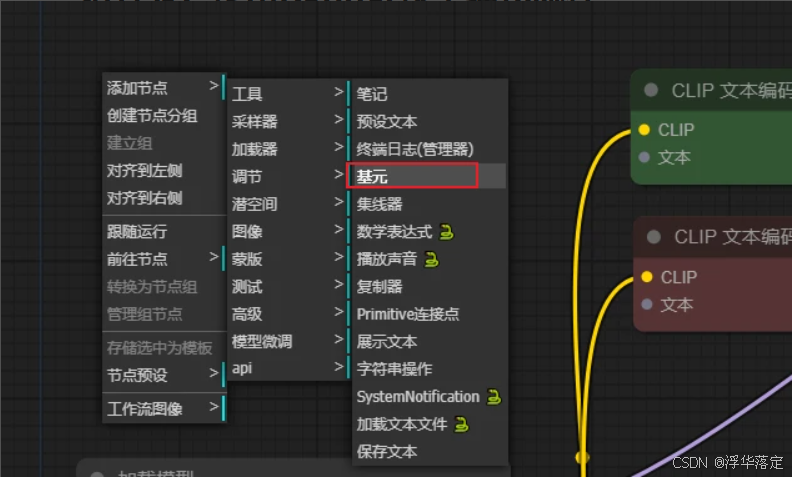Image resolution: width=792 pixels, height=477 pixels.
Task: Click CLIP input socket on red node
Action: click(x=647, y=276)
